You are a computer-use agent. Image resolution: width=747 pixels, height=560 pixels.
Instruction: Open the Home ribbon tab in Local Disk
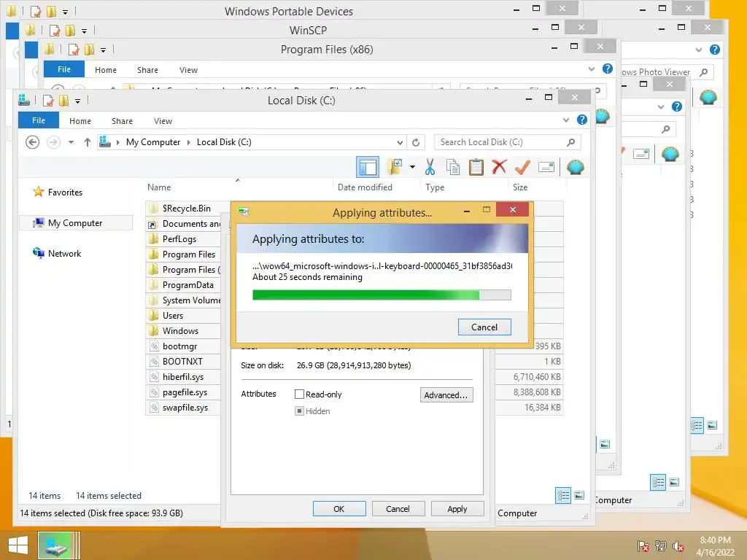pyautogui.click(x=80, y=121)
